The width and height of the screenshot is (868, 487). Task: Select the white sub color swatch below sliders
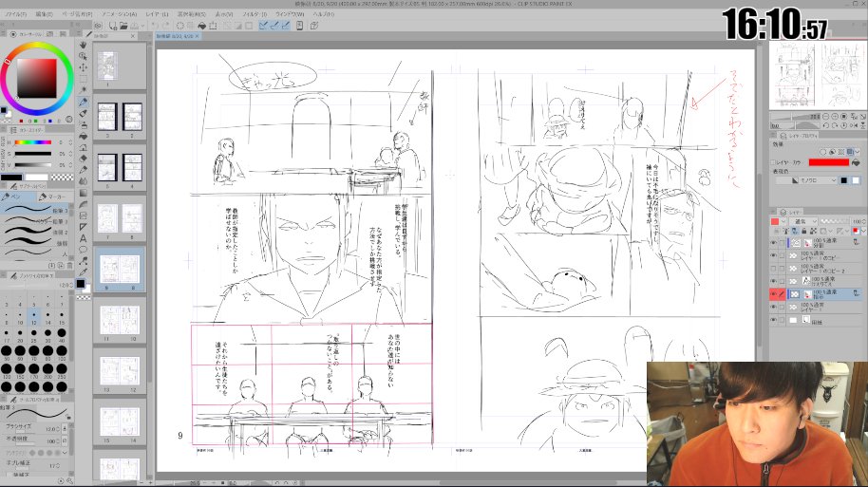(37, 178)
